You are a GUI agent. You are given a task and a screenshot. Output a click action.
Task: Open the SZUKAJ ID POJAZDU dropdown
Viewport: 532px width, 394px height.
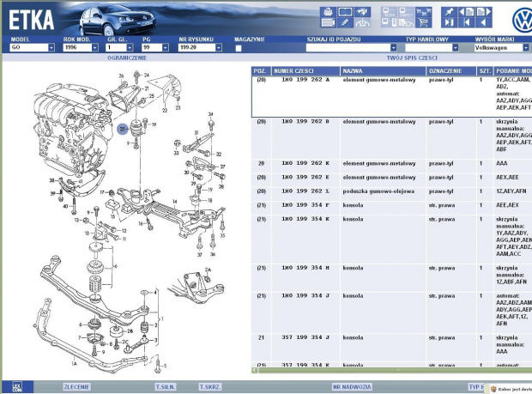point(393,47)
